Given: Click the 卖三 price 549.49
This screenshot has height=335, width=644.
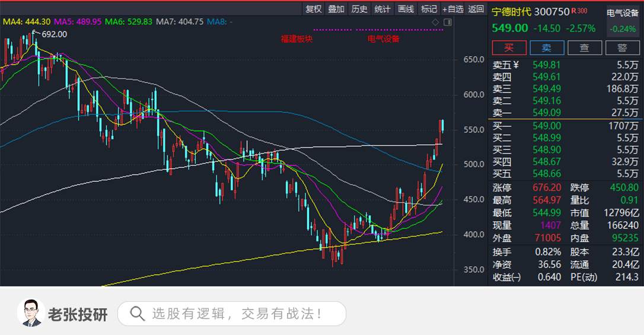Looking at the screenshot, I should [x=547, y=89].
